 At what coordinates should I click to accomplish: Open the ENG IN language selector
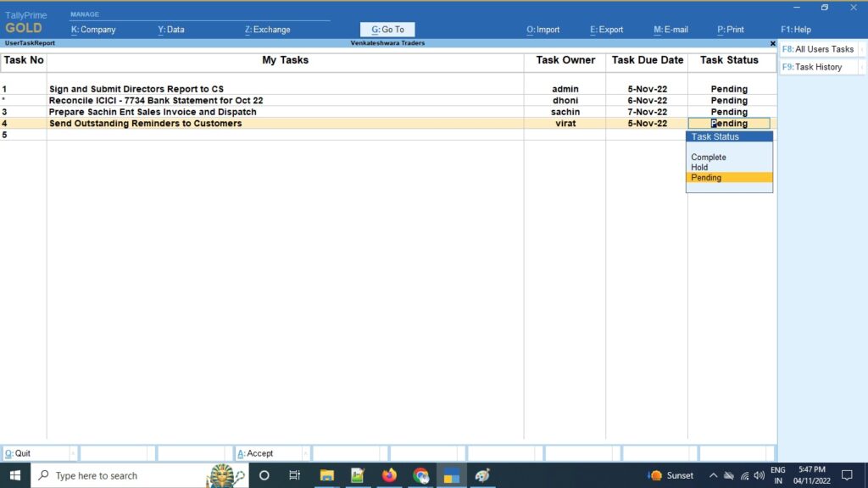tap(779, 475)
